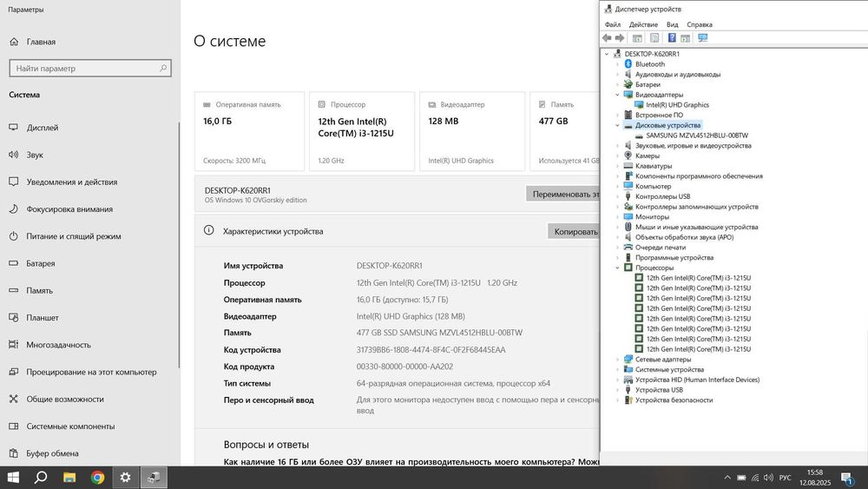868x489 pixels.
Task: Collapse the DESKTOP-K620RR1 root node
Action: [607, 54]
